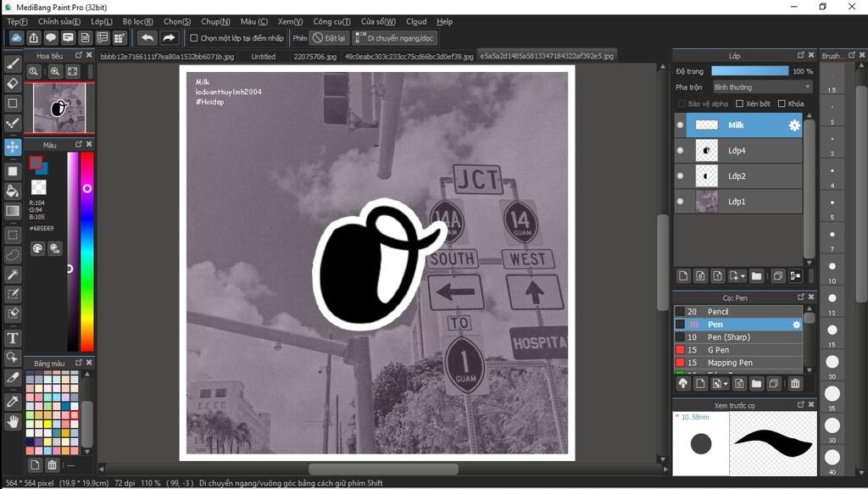This screenshot has height=489, width=868.
Task: Open Milk layer settings gear
Action: point(794,125)
